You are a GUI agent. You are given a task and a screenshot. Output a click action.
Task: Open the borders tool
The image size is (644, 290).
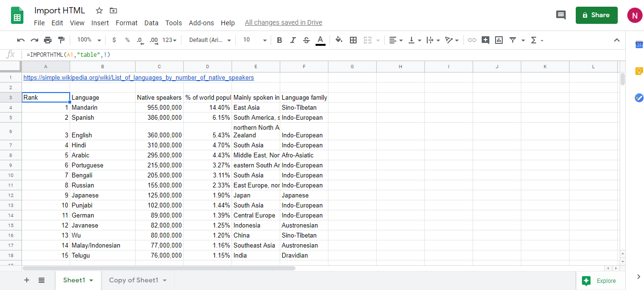tap(353, 40)
